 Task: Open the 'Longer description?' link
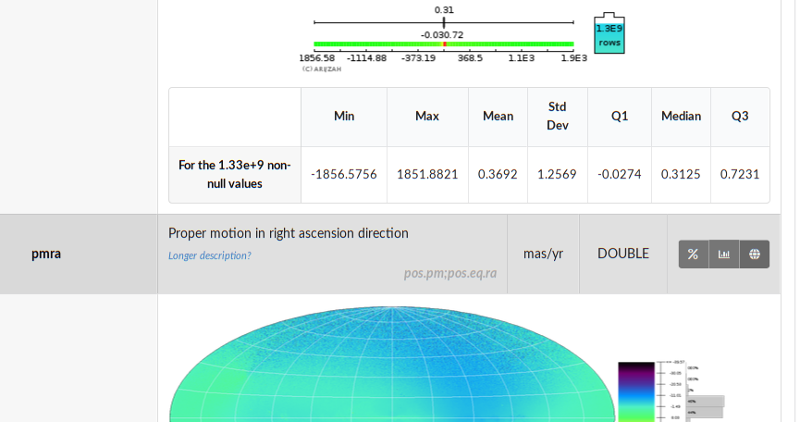210,256
